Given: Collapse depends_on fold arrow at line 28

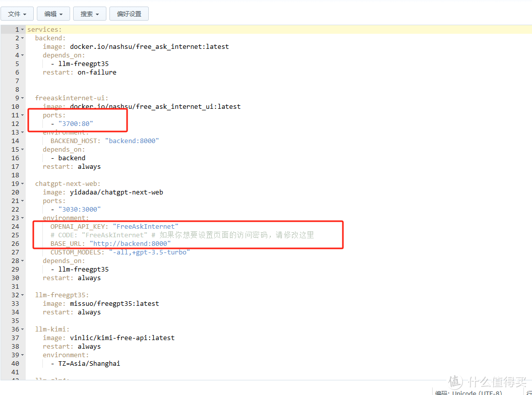Looking at the screenshot, I should coord(23,261).
